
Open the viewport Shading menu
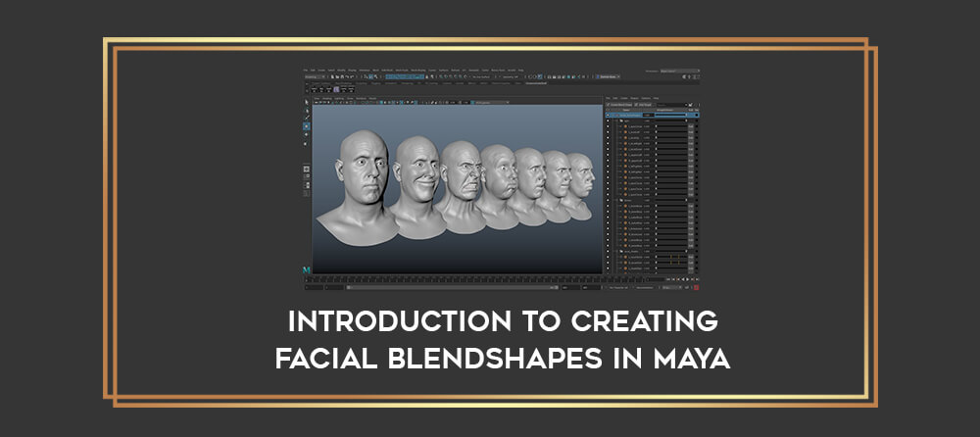[x=327, y=99]
